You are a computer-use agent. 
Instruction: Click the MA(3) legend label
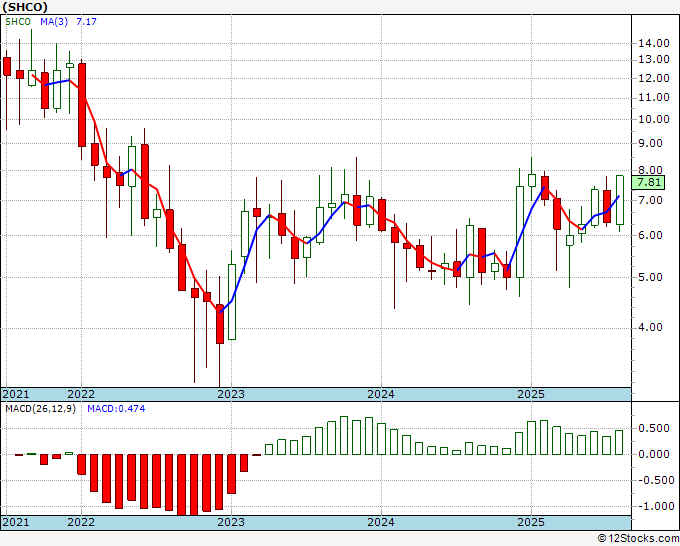[54, 22]
